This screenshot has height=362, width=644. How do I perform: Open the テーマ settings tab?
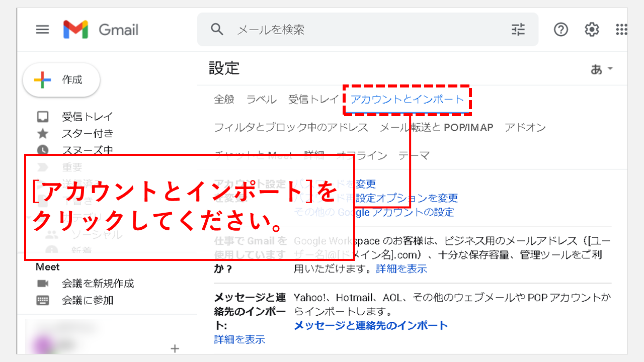coord(414,156)
